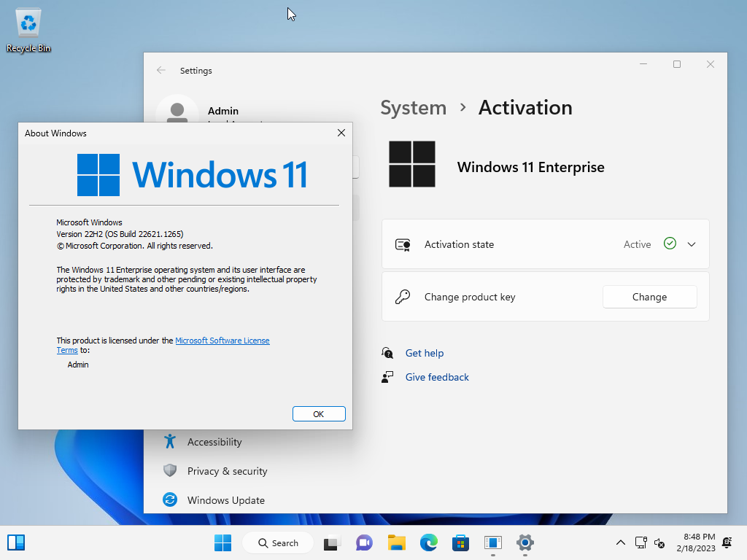747x560 pixels.
Task: Click the Give feedback icon
Action: coord(387,377)
